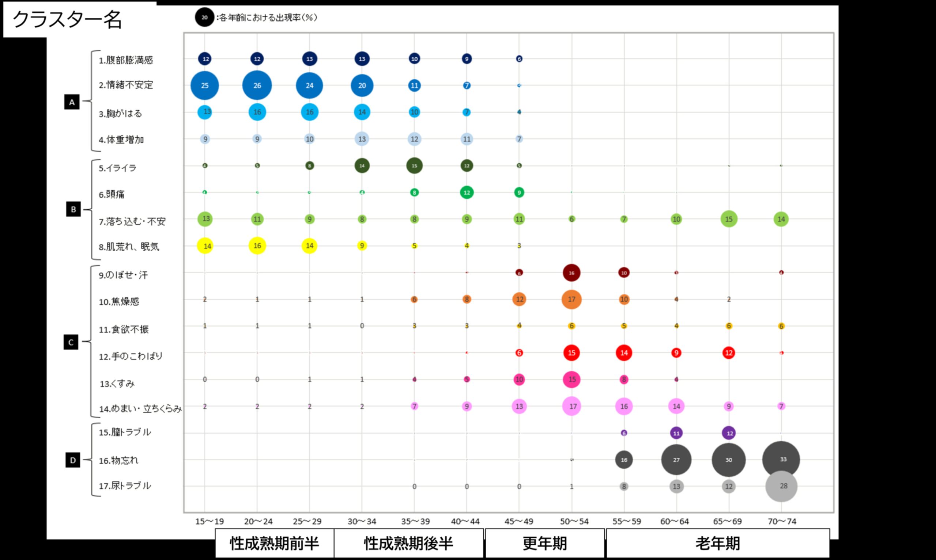Click the orange bubble labeled 17
This screenshot has width=936, height=560.
pyautogui.click(x=571, y=299)
